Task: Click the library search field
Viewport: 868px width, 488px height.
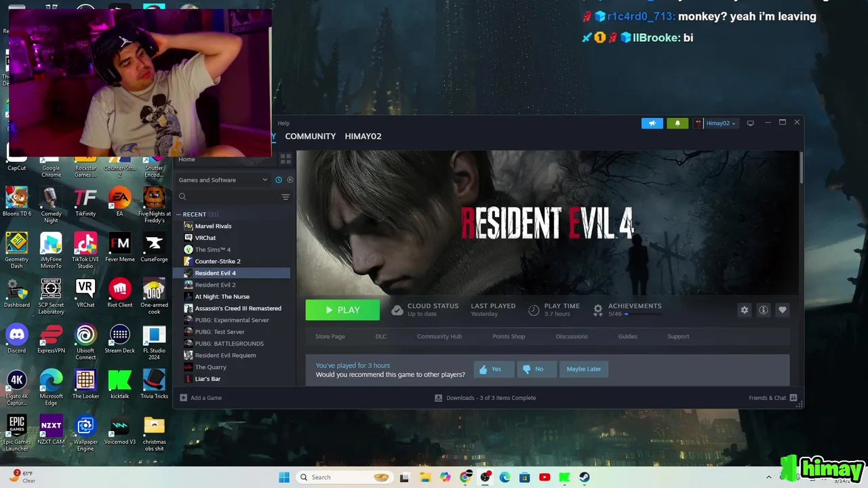Action: tap(227, 197)
